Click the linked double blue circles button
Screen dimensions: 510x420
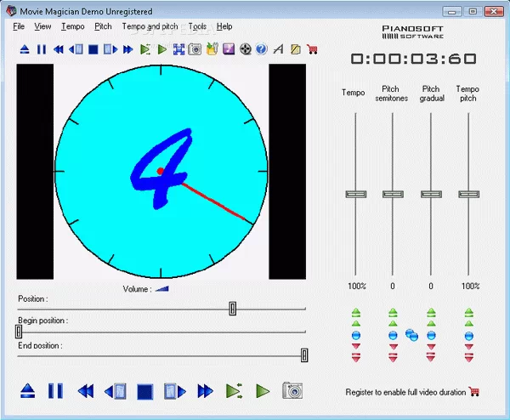pos(412,336)
